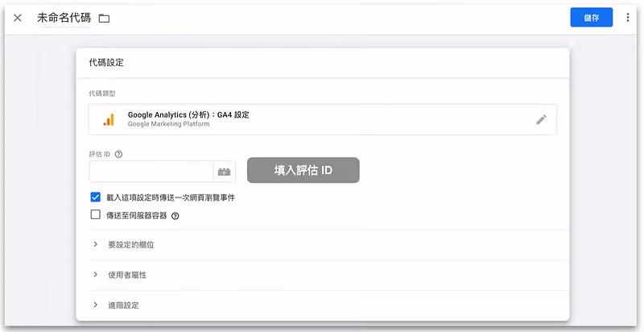Viewport: 644px width, 332px height.
Task: Open the three-dot more options menu
Action: pos(628,17)
